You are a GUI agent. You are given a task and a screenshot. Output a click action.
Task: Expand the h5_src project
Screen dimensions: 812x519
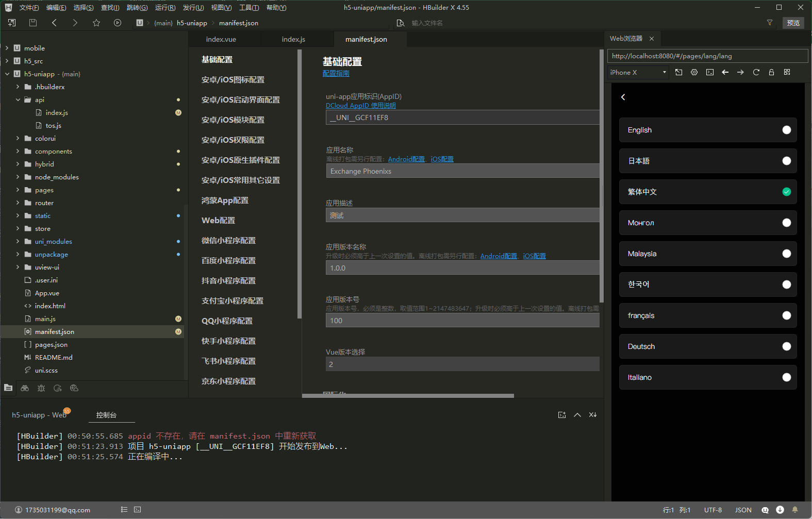(7, 61)
